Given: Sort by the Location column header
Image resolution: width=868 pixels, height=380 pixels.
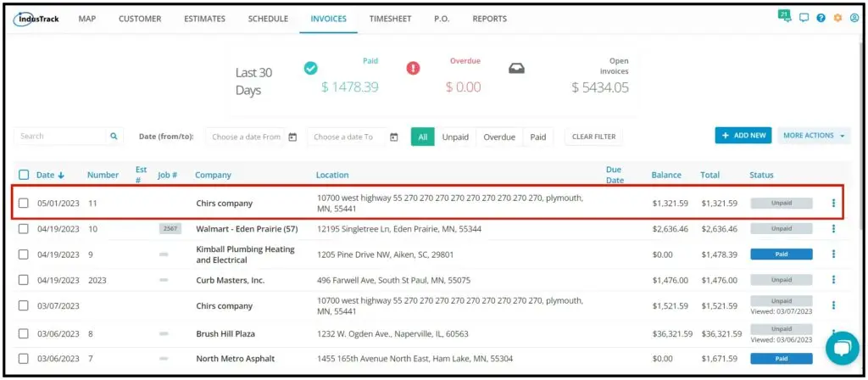Looking at the screenshot, I should pos(332,175).
